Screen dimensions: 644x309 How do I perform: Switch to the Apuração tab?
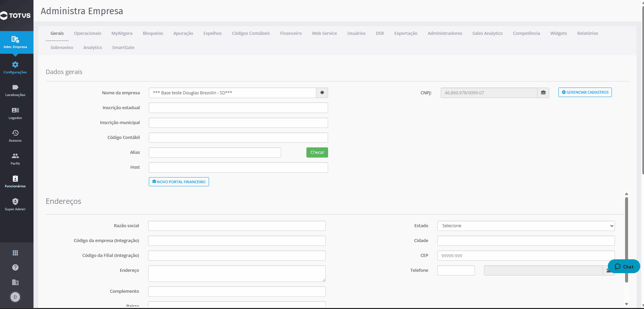click(x=183, y=33)
